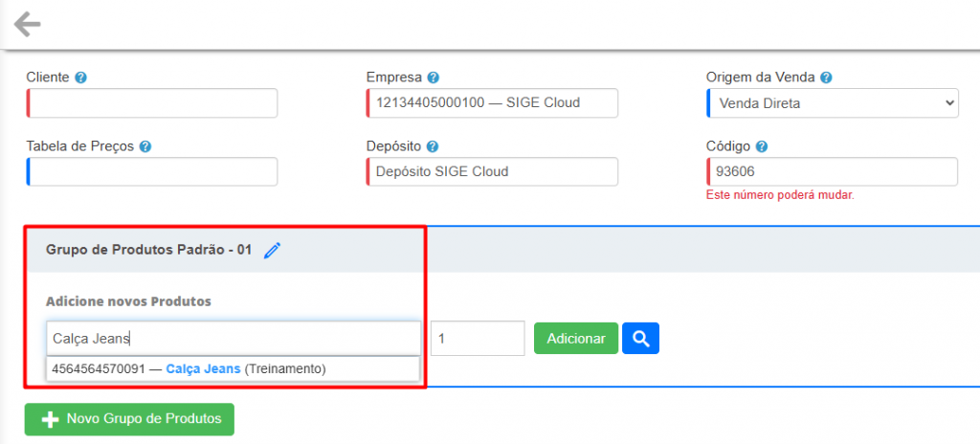The height and width of the screenshot is (444, 980).
Task: Expand the Origem da Venda dropdown
Action: [x=832, y=102]
